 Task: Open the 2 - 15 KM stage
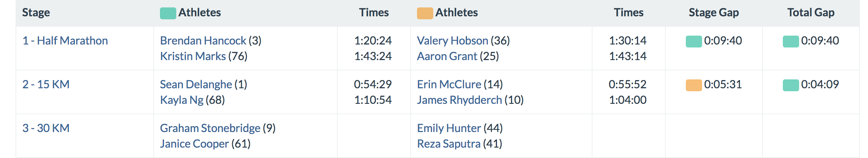click(x=46, y=84)
